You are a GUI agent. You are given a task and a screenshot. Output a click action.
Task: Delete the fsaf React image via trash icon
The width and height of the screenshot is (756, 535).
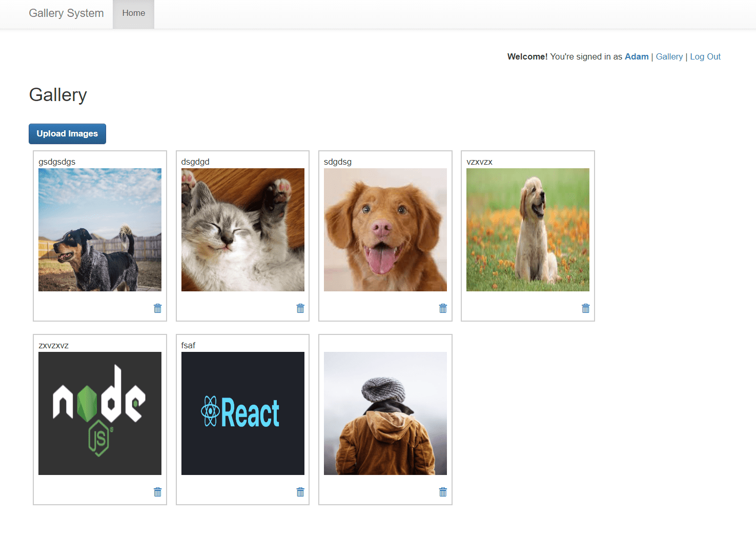tap(300, 492)
